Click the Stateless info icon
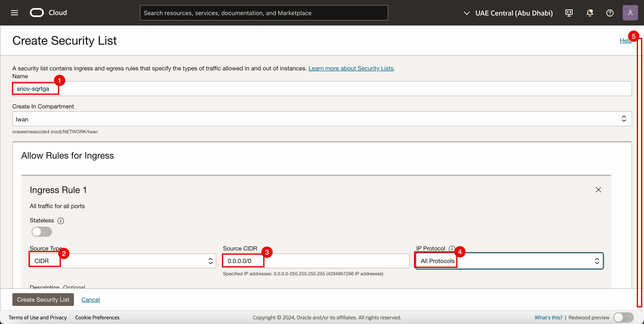The height and width of the screenshot is (324, 644). 60,221
